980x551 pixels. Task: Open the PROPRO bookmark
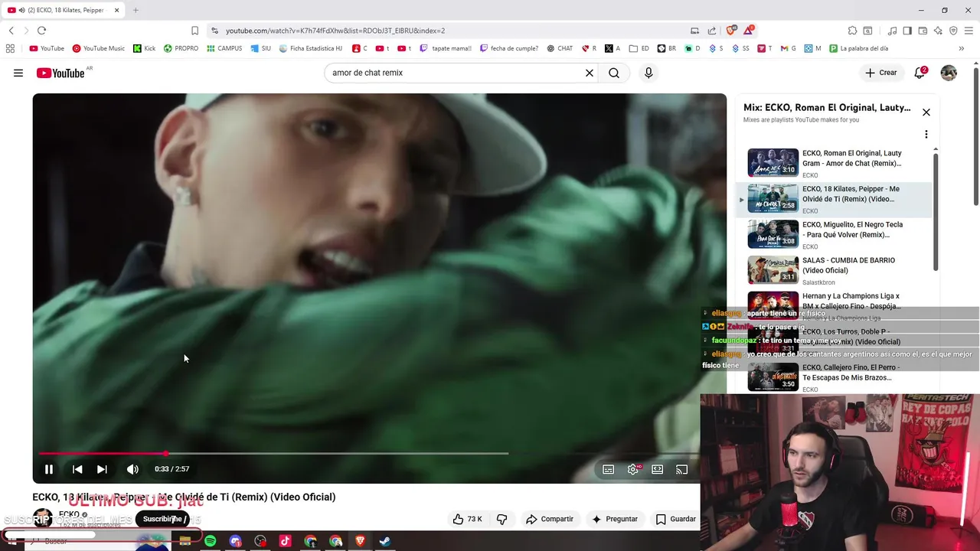tap(181, 48)
